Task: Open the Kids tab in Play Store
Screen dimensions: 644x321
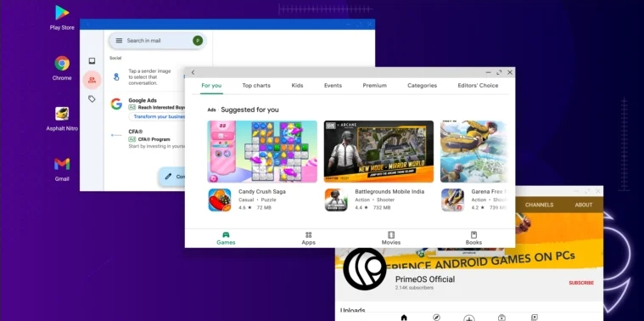Action: (297, 86)
